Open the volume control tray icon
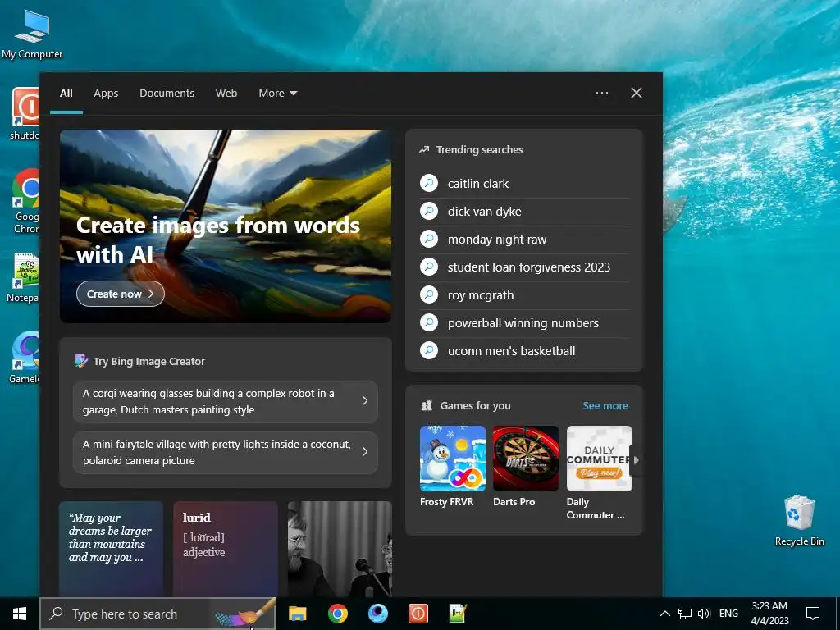 704,614
